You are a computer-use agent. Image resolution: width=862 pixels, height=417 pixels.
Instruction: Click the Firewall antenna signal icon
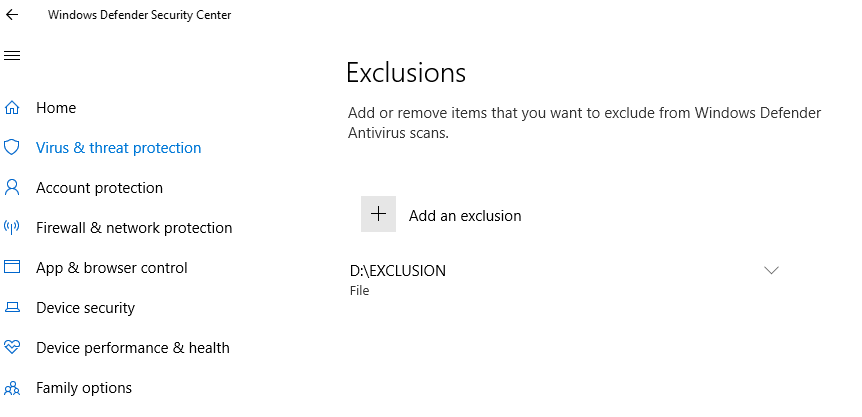click(x=13, y=227)
